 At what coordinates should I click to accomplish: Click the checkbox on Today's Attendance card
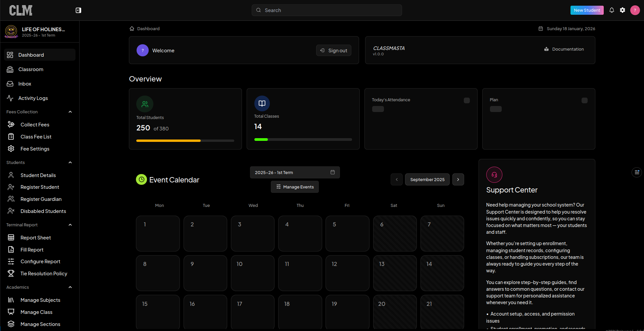pyautogui.click(x=466, y=100)
